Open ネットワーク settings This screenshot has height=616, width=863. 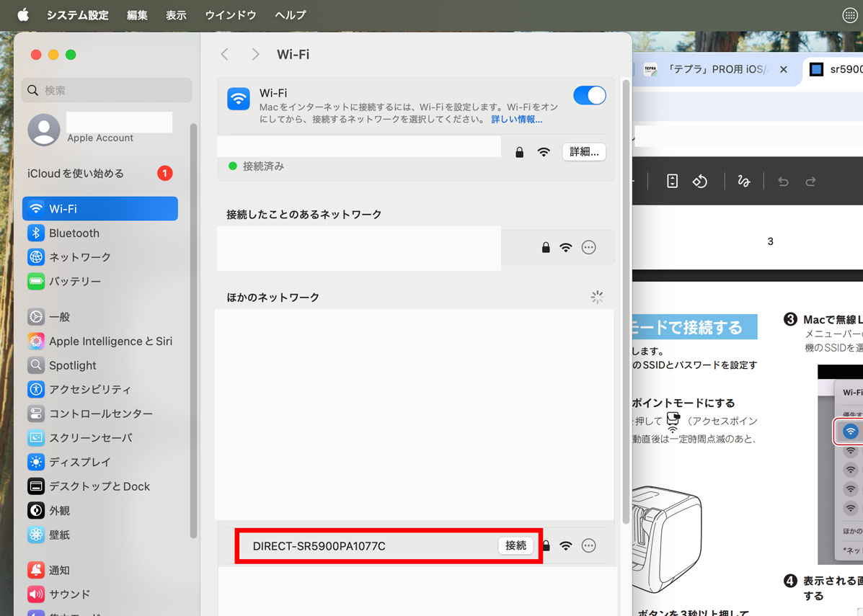point(99,257)
